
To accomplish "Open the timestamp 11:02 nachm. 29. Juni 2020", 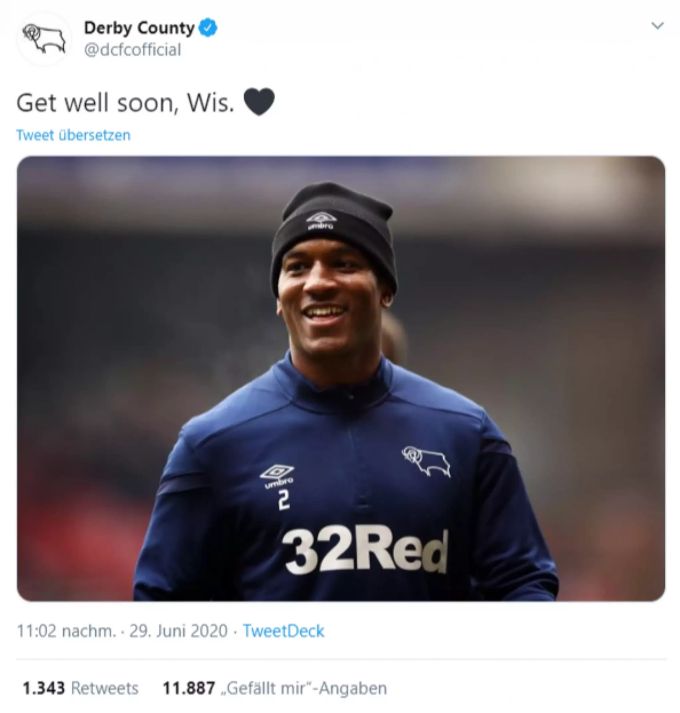I will click(x=122, y=631).
